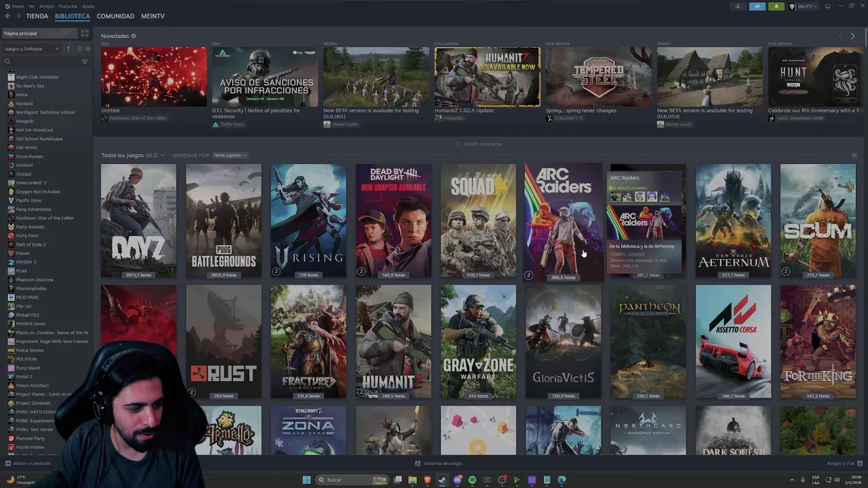Open Gestionar descargas
The height and width of the screenshot is (488, 868).
coord(439,464)
